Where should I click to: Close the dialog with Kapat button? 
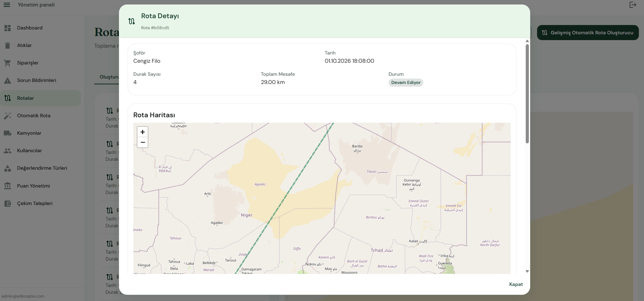(516, 285)
